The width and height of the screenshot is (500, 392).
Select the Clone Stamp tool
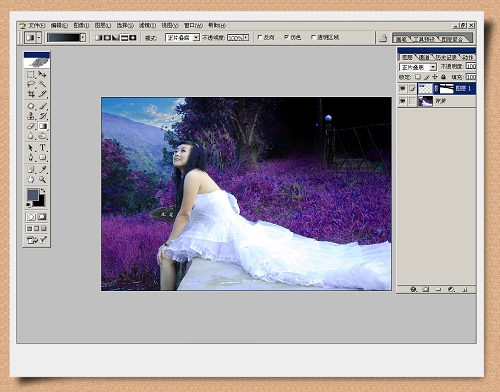pos(31,116)
